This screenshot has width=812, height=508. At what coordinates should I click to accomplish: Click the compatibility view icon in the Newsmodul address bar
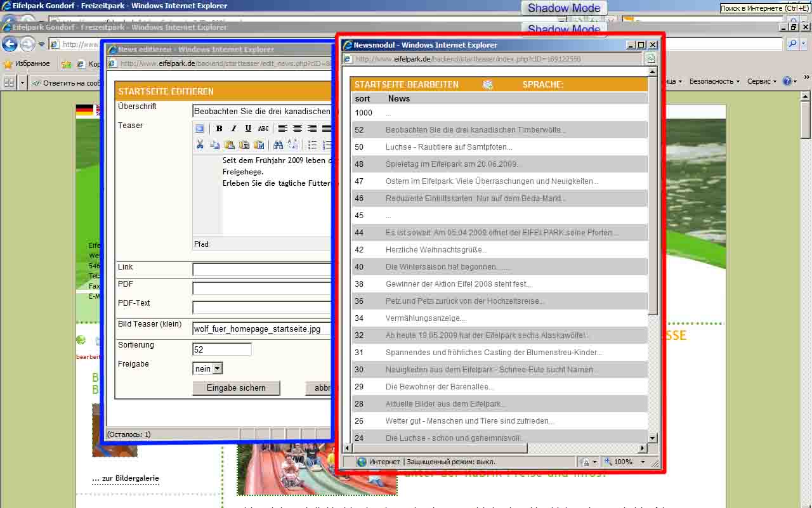tap(650, 58)
